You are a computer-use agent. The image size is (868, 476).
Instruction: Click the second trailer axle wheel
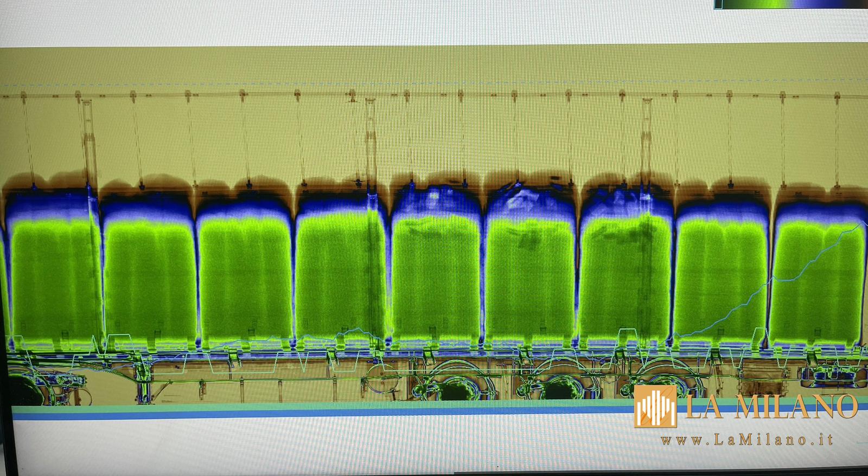pyautogui.click(x=559, y=389)
